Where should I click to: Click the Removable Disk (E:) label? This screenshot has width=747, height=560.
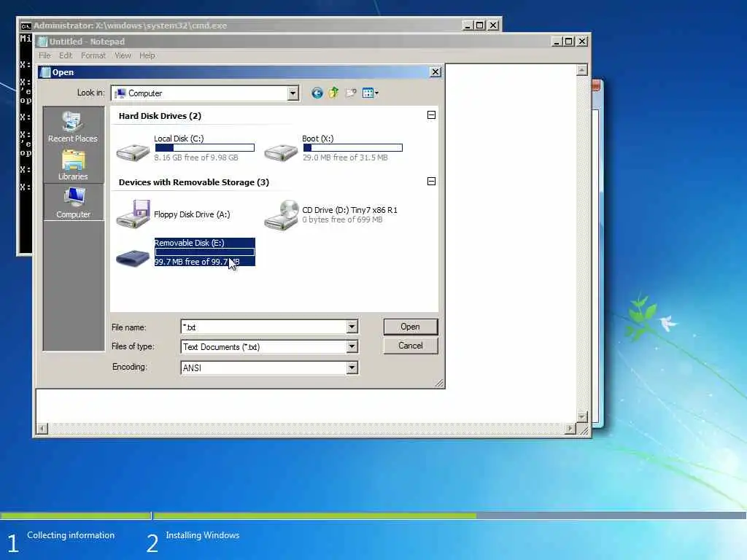click(189, 243)
